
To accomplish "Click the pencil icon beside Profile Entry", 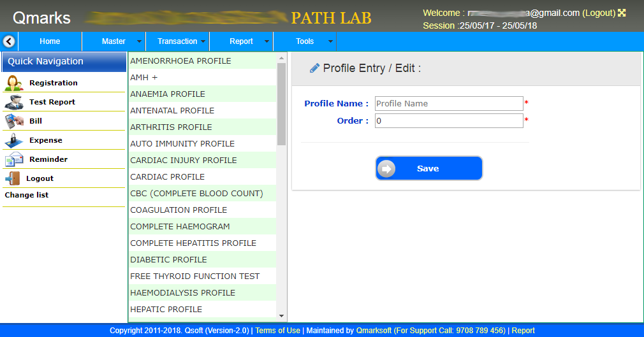I will (x=314, y=68).
